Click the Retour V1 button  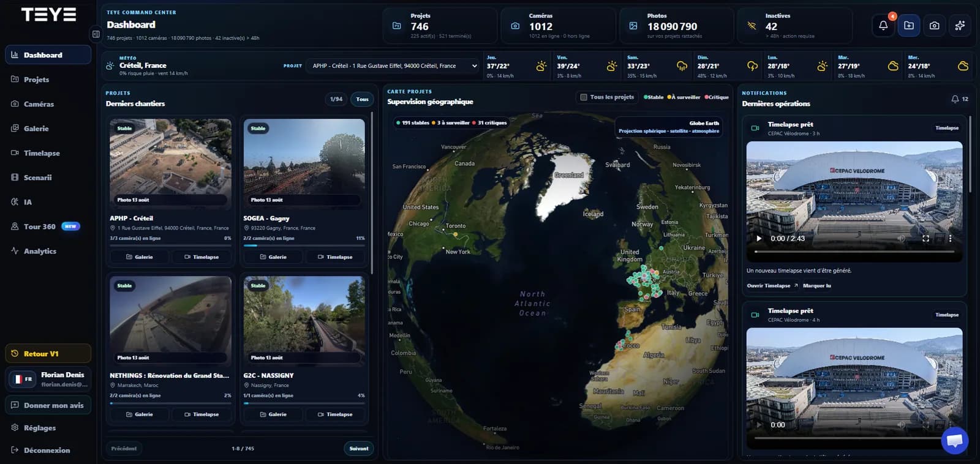click(48, 353)
